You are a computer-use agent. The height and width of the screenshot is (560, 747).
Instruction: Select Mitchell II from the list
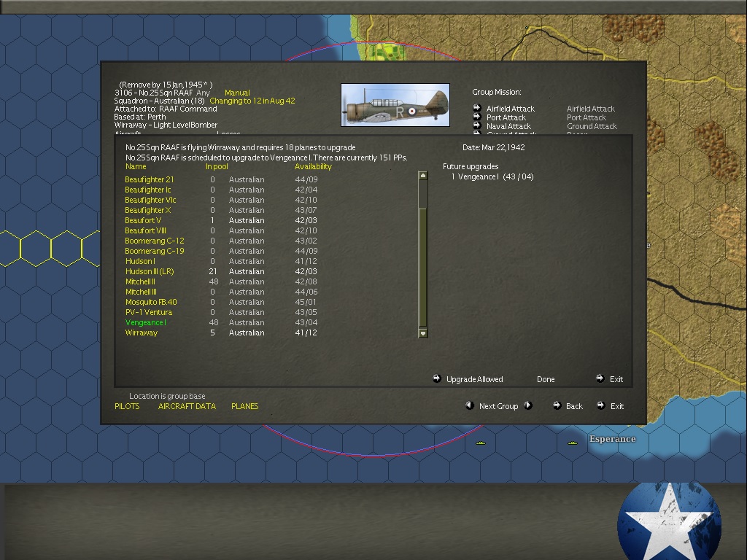tap(140, 282)
